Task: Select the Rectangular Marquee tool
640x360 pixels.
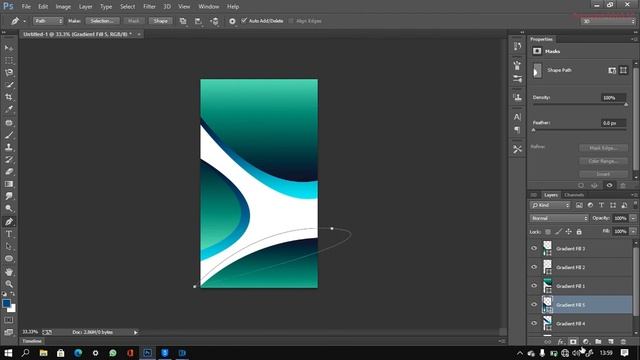Action: (9, 60)
